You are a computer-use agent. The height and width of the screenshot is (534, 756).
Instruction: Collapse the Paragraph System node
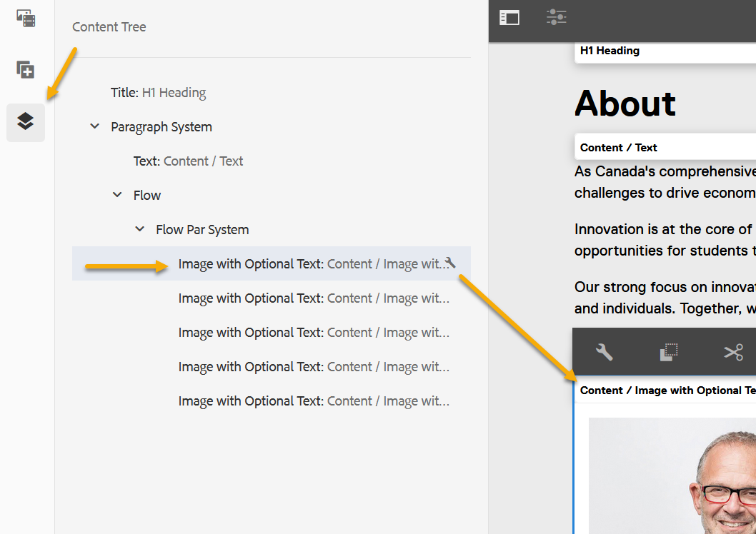click(x=94, y=126)
